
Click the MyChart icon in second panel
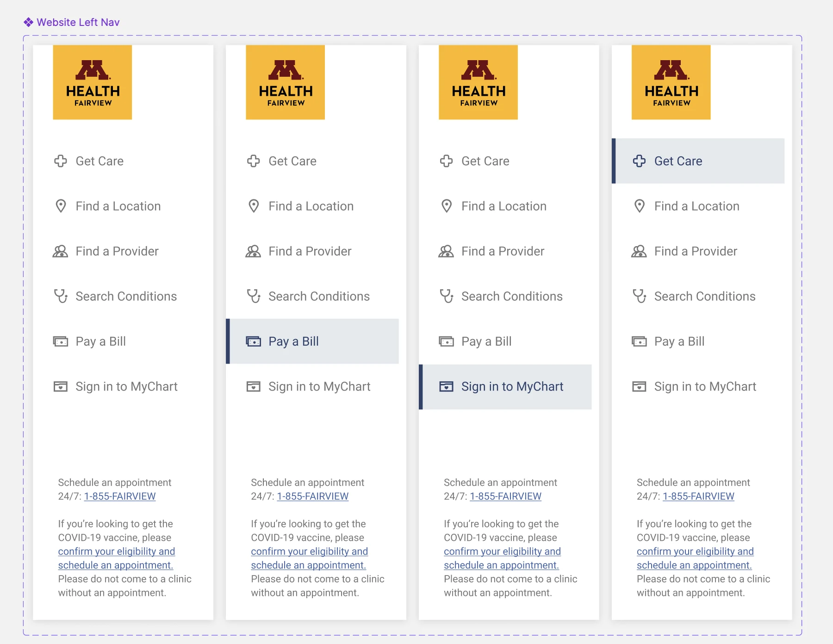tap(254, 386)
